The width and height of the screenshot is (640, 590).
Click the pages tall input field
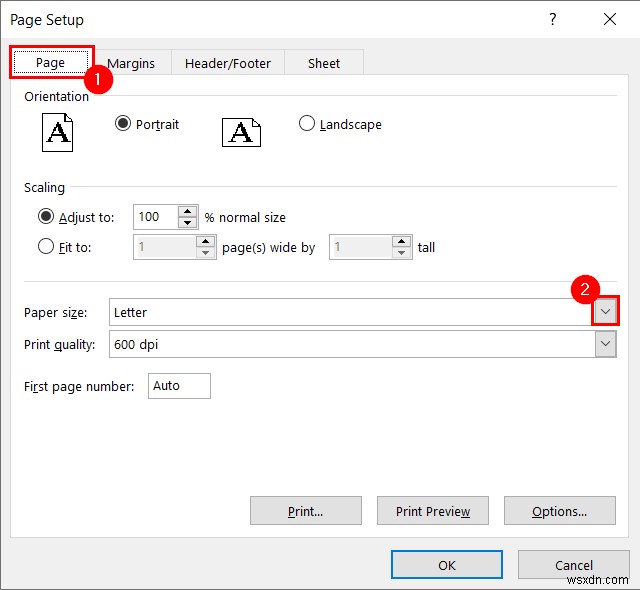[361, 247]
